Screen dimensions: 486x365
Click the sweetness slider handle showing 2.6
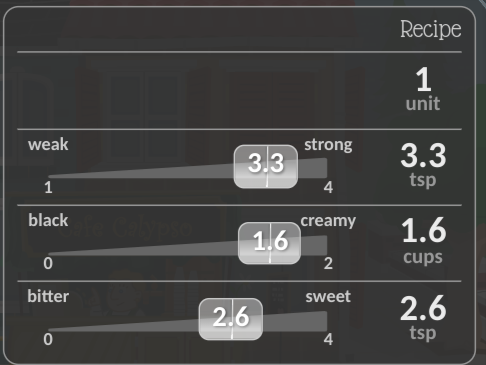pos(231,319)
